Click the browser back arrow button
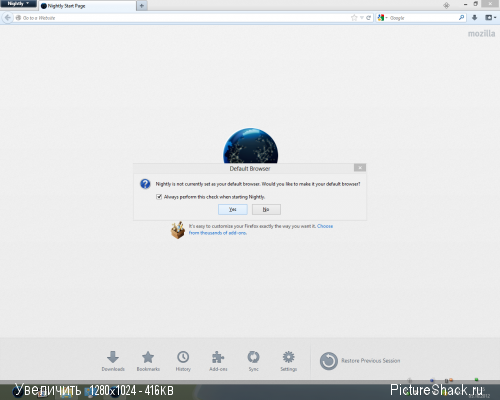Image resolution: width=500 pixels, height=400 pixels. pos(8,18)
